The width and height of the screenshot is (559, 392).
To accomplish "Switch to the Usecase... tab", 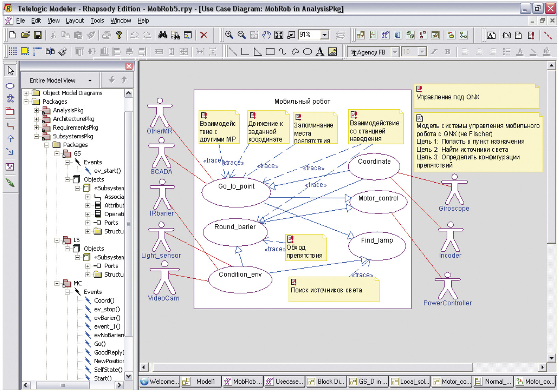I will 284,381.
